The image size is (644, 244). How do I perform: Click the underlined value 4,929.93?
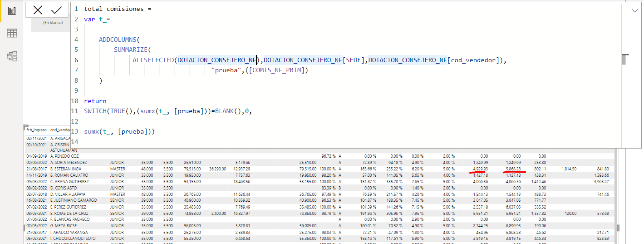pos(480,169)
